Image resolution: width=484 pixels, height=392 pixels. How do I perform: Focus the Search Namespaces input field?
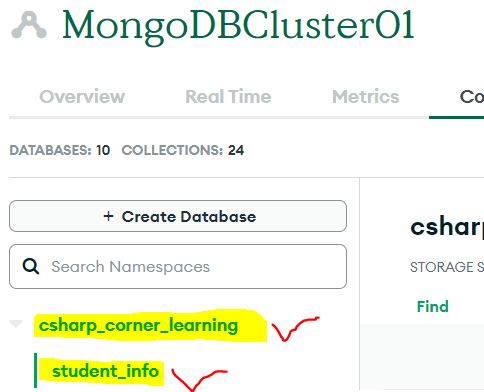(178, 267)
